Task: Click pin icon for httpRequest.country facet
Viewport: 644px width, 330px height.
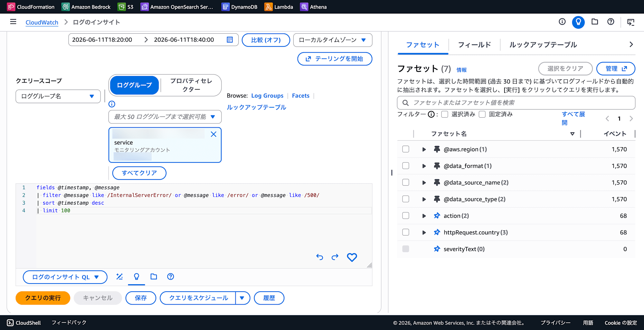Action: tap(437, 232)
